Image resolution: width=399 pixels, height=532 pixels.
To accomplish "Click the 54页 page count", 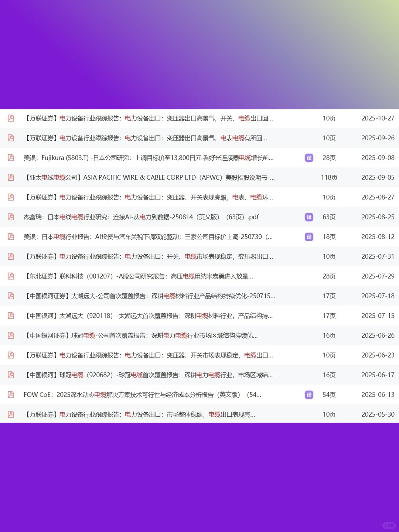I will click(329, 395).
